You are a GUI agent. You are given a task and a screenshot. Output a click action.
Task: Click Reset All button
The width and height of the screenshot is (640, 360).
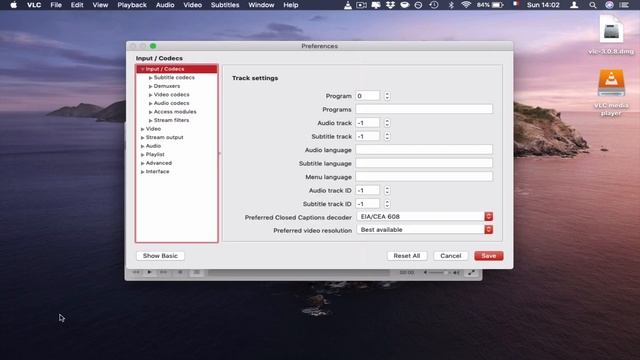pos(407,256)
